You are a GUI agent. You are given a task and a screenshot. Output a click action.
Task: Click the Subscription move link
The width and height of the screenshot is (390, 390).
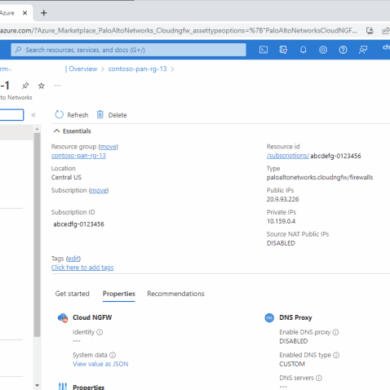coord(99,190)
